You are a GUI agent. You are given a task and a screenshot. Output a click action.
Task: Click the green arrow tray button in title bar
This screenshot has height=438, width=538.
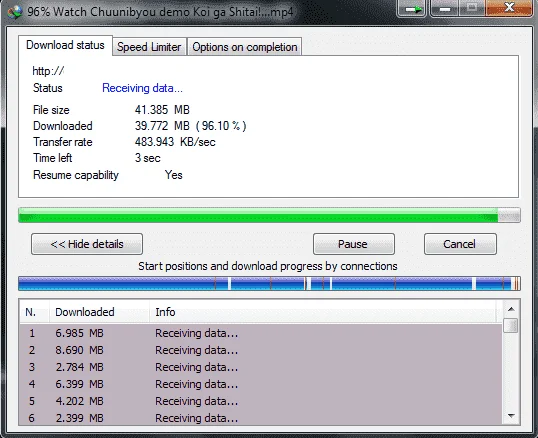pyautogui.click(x=412, y=8)
